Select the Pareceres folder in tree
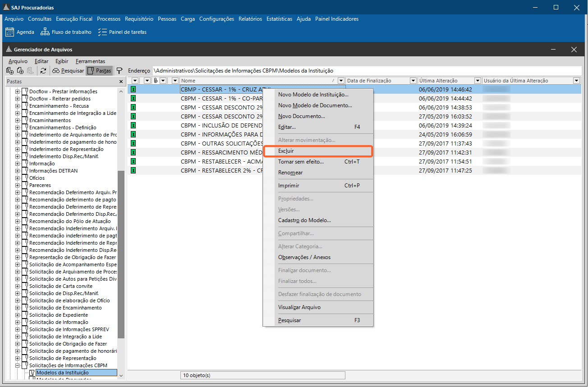Image resolution: width=588 pixels, height=387 pixels. coord(40,185)
